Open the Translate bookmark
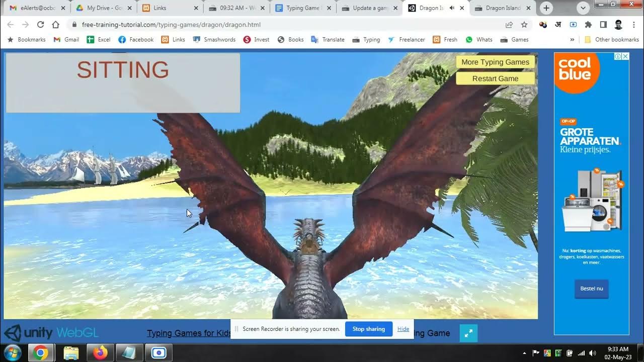 coord(328,39)
